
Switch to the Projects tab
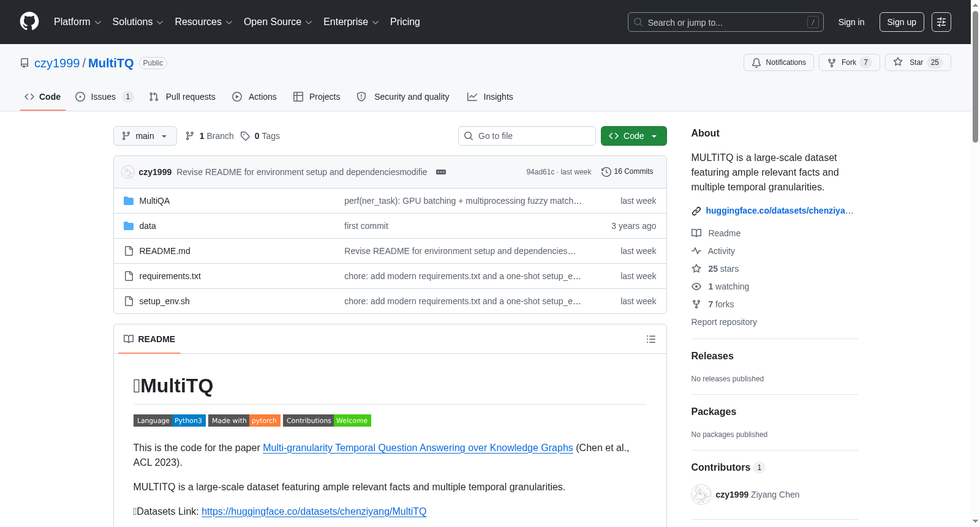pyautogui.click(x=317, y=97)
